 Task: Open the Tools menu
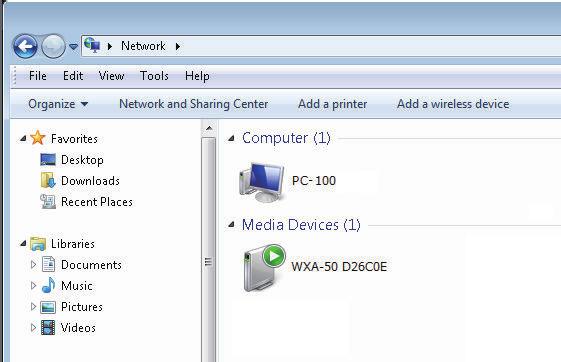(154, 76)
